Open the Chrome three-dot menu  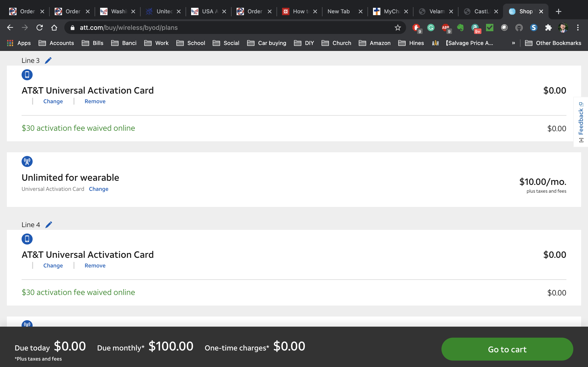(578, 28)
